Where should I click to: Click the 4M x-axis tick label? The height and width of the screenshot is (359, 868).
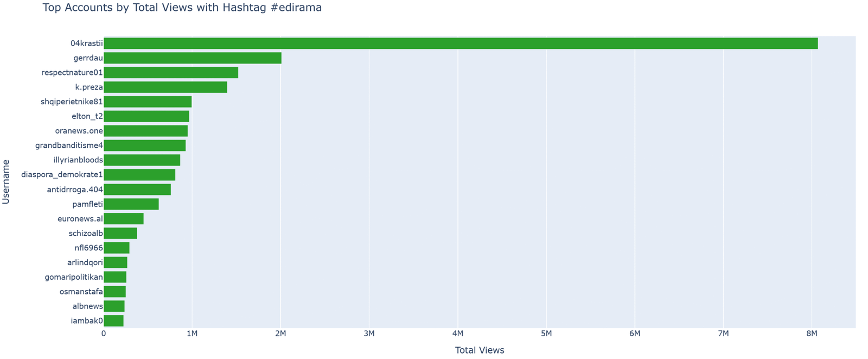tap(457, 333)
